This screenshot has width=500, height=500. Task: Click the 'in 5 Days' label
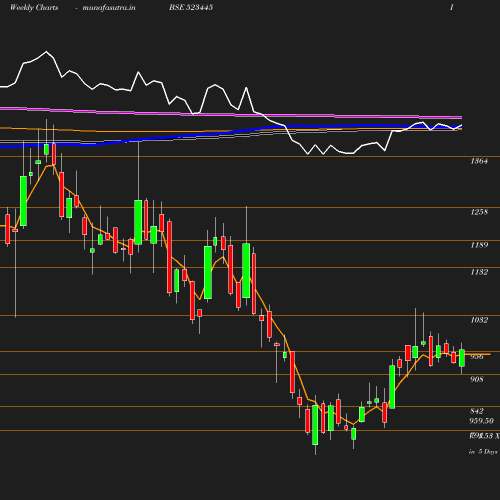point(483,452)
